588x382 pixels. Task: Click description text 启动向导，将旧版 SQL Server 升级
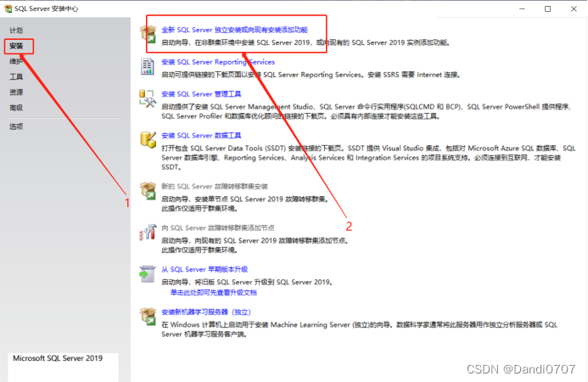(x=248, y=282)
